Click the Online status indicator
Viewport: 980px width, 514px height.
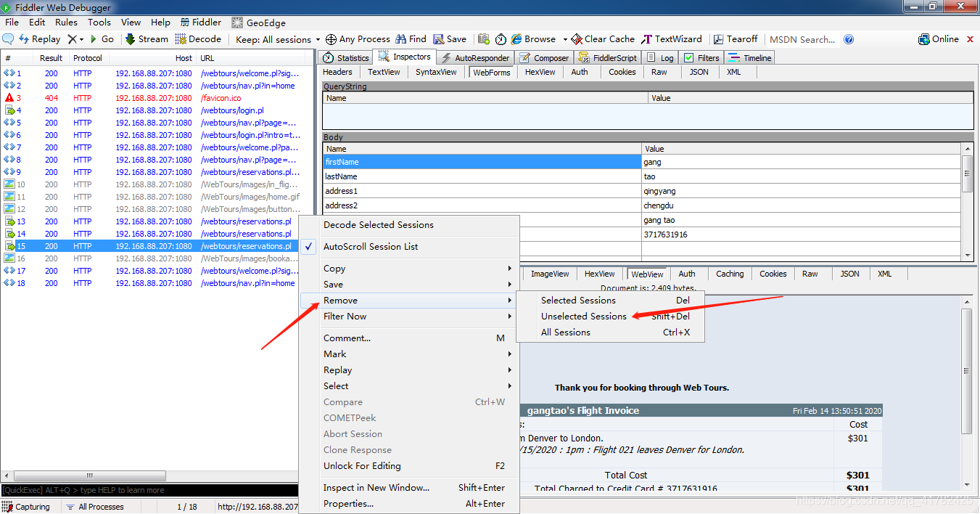[x=939, y=39]
